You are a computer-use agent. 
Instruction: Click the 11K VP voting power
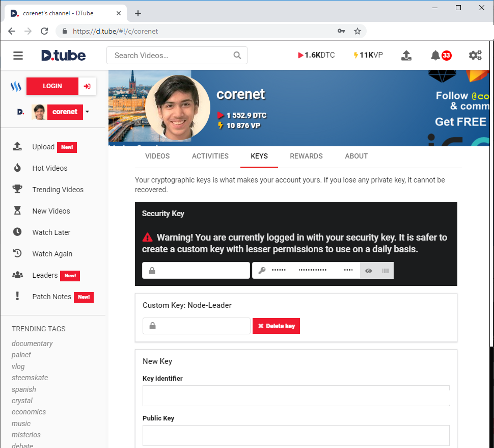tap(368, 55)
